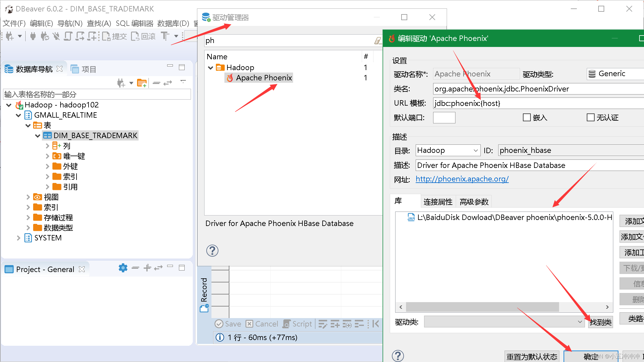Viewport: 644px width, 362px height.
Task: Expand the 列 columns node
Action: coord(47,146)
